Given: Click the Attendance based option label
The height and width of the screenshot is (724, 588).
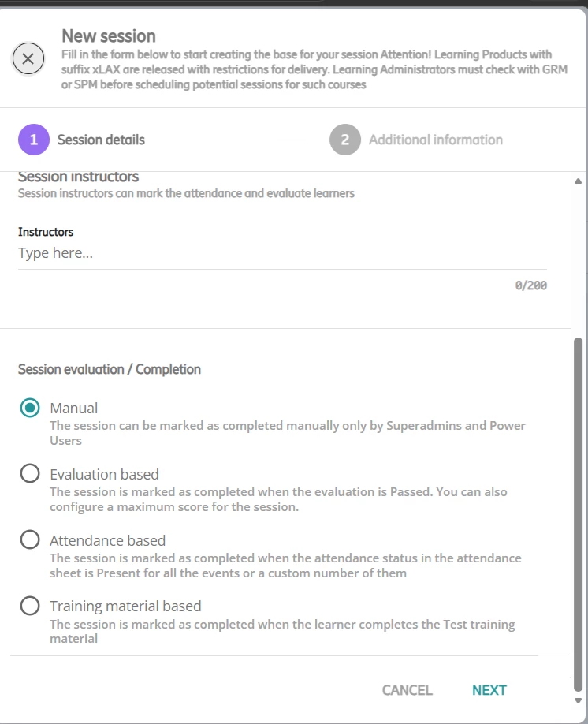Looking at the screenshot, I should (107, 540).
